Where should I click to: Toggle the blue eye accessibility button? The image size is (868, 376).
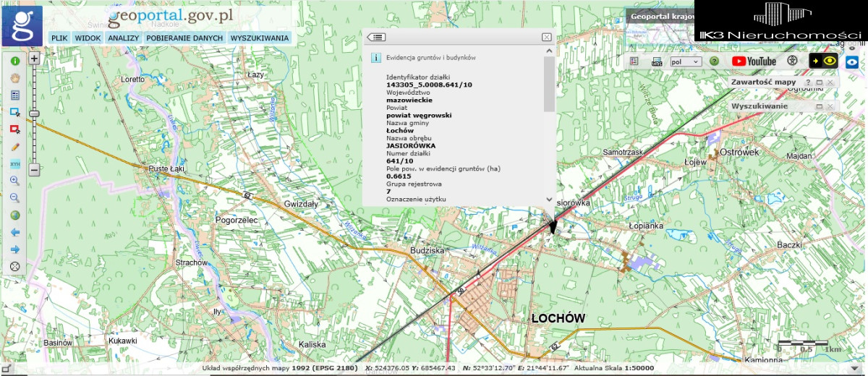(x=853, y=61)
